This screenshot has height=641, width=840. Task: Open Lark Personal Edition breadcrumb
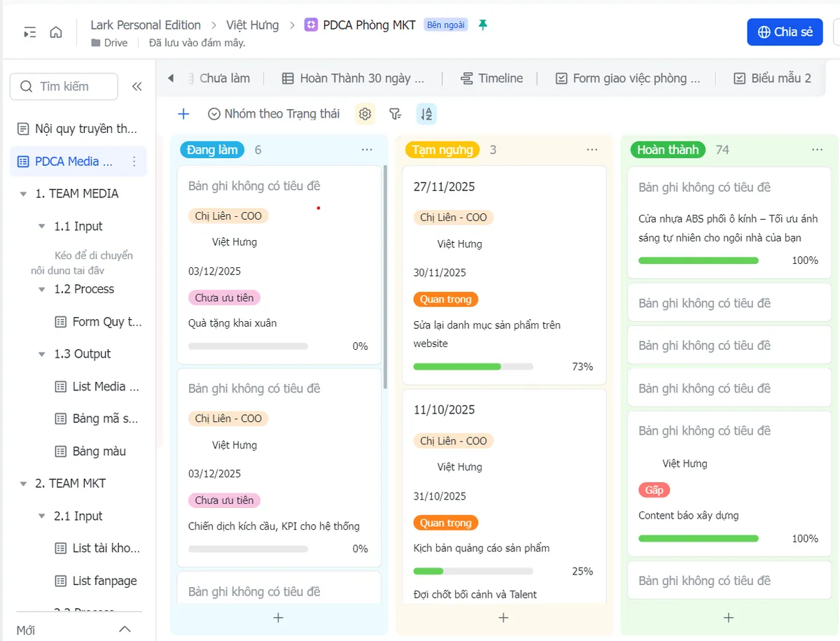(146, 25)
